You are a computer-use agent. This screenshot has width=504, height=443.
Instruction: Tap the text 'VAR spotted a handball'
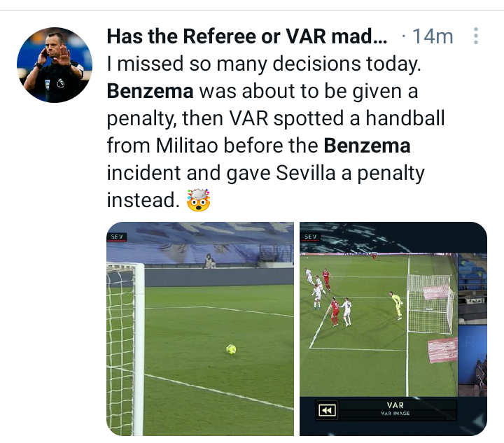pos(337,118)
